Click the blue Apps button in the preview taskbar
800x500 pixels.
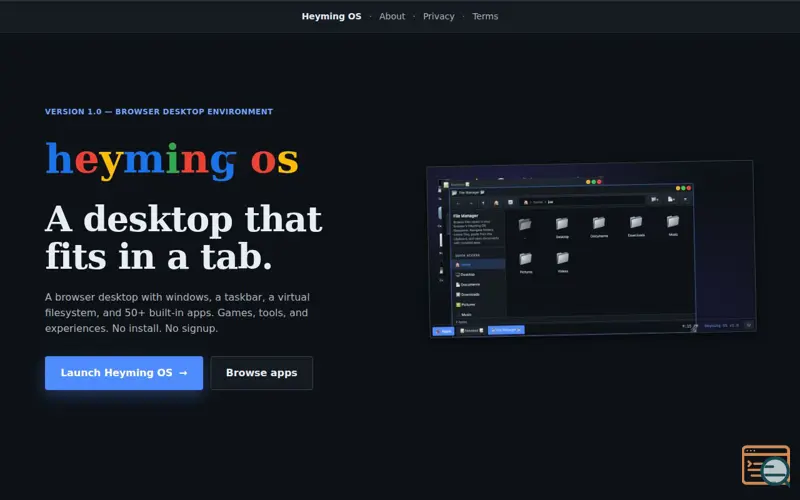pos(443,331)
